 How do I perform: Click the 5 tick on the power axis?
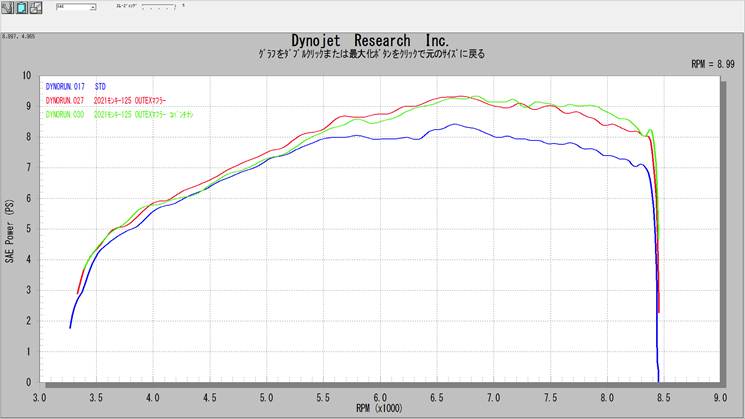click(x=29, y=229)
